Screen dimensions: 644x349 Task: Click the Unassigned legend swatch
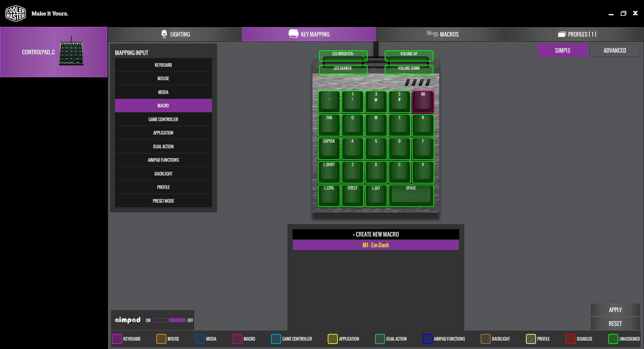613,339
